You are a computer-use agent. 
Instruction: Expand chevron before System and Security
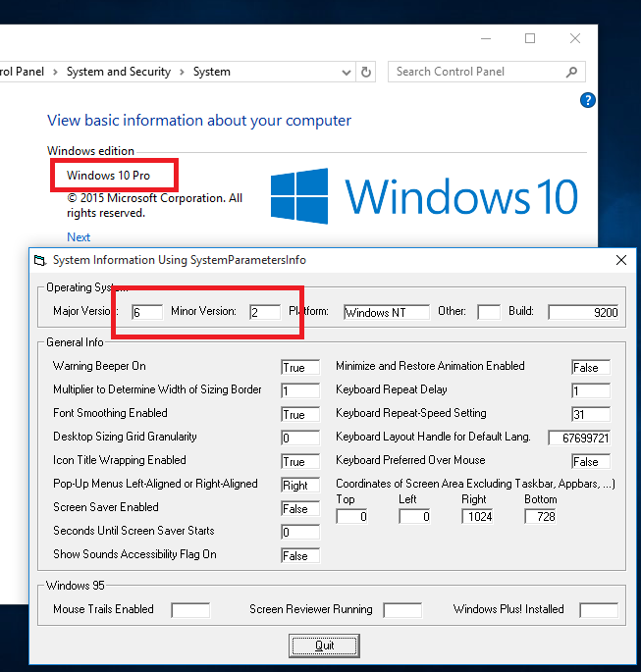click(x=55, y=72)
